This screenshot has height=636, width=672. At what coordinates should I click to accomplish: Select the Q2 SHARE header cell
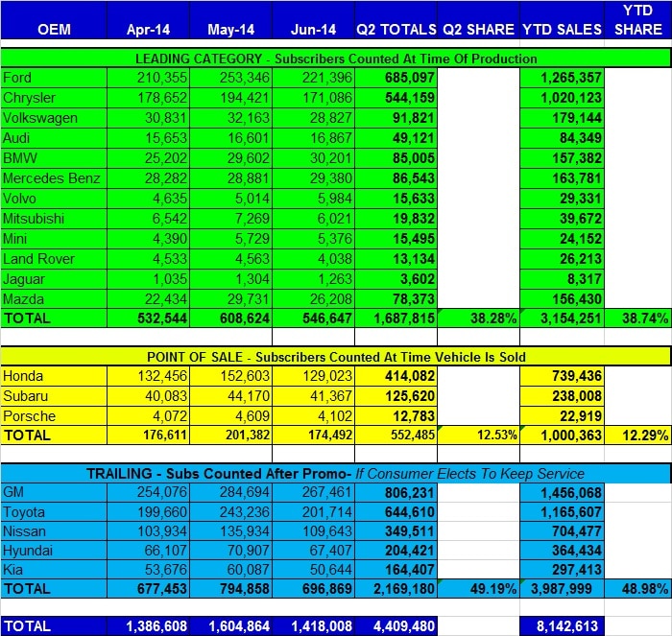point(478,20)
